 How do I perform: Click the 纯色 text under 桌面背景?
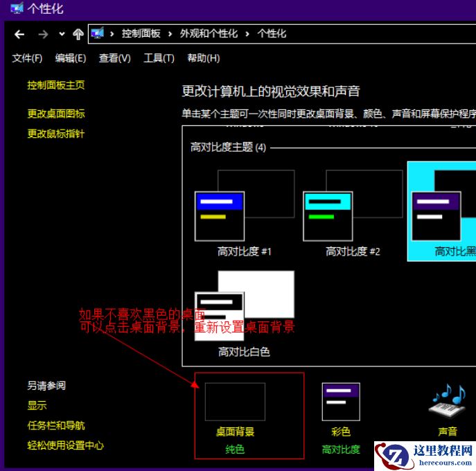pyautogui.click(x=235, y=450)
